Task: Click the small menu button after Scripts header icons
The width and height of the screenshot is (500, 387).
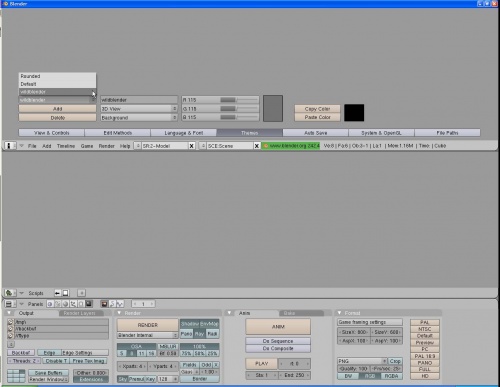Action: [x=82, y=293]
